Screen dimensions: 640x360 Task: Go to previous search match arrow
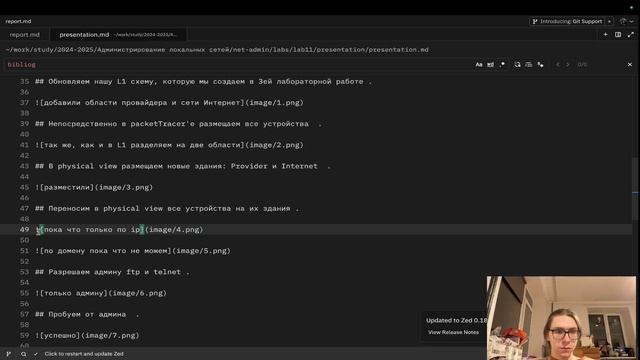pos(558,64)
